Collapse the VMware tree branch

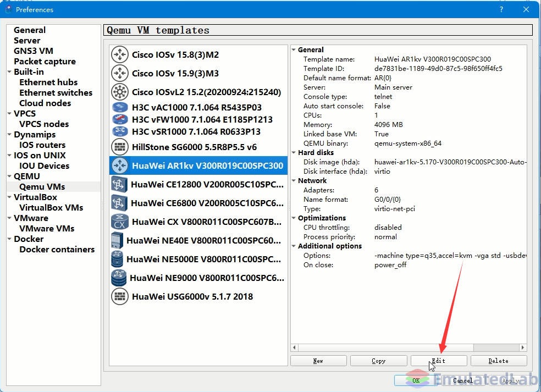click(10, 218)
